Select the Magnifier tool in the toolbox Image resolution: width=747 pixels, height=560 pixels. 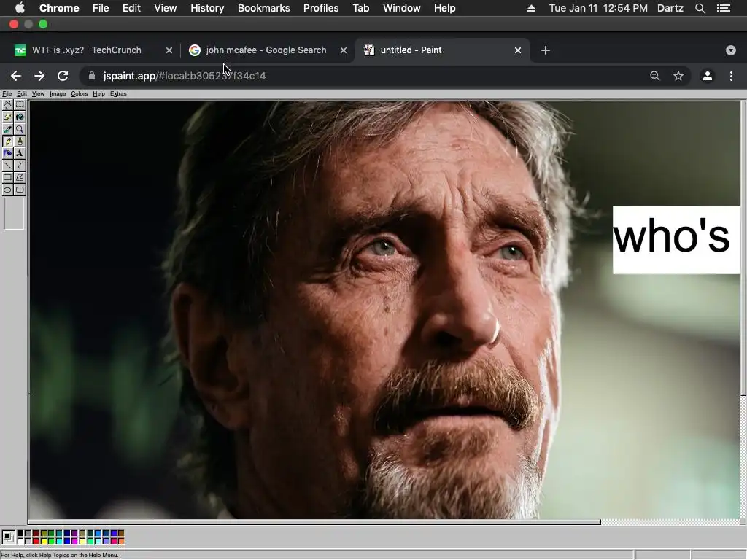[x=20, y=129]
